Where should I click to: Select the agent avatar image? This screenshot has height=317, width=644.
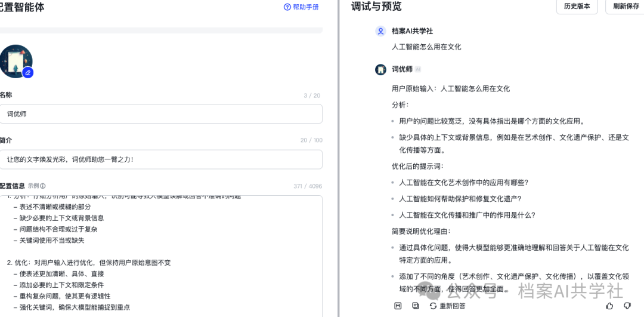tap(15, 61)
